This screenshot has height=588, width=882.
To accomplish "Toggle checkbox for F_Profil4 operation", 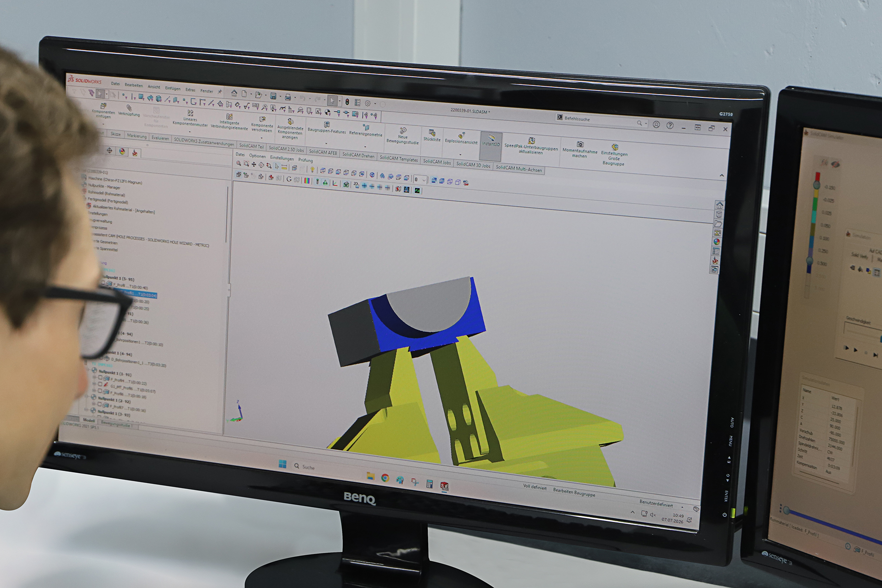I will point(100,378).
